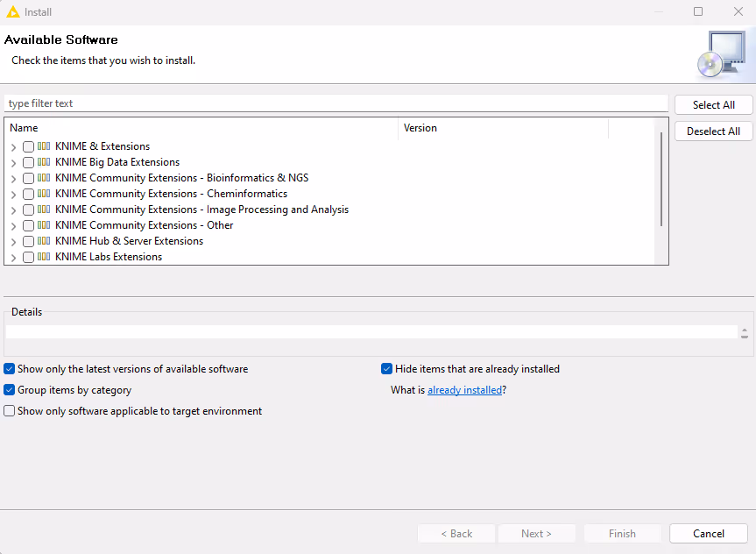This screenshot has width=756, height=554.
Task: Enable Show only software applicable to target environment
Action: coord(10,411)
